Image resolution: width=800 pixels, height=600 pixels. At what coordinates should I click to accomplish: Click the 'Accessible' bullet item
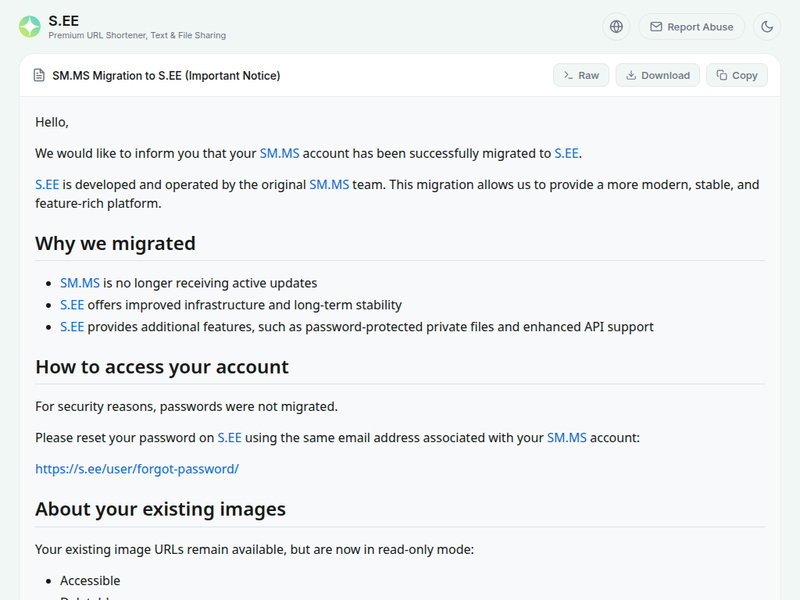point(90,581)
